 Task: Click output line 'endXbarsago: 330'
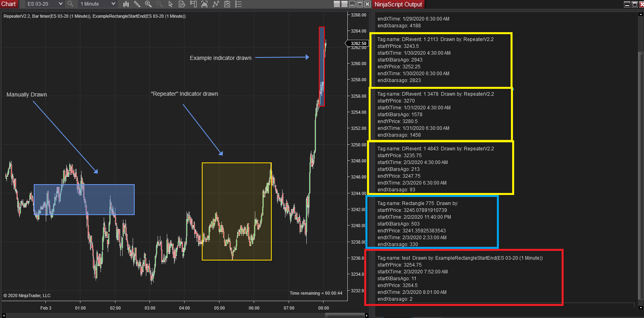(x=398, y=244)
